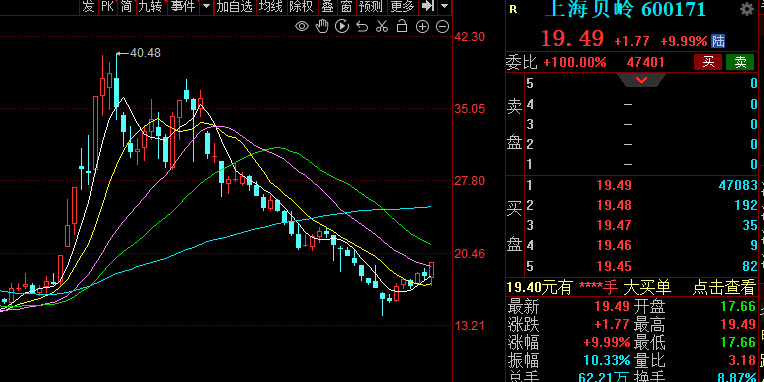Screen dimensions: 764x382
Task: Click the 发 toolbar button
Action: pyautogui.click(x=88, y=6)
